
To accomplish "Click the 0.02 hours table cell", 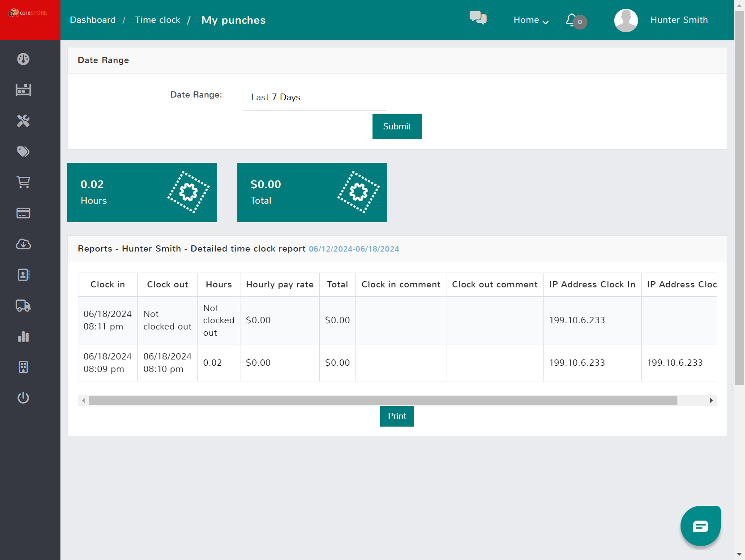I will pyautogui.click(x=218, y=363).
